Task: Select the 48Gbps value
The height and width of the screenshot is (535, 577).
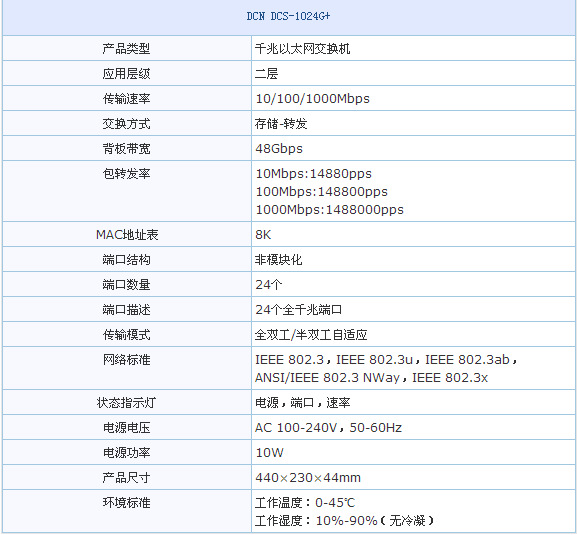Action: pyautogui.click(x=279, y=149)
